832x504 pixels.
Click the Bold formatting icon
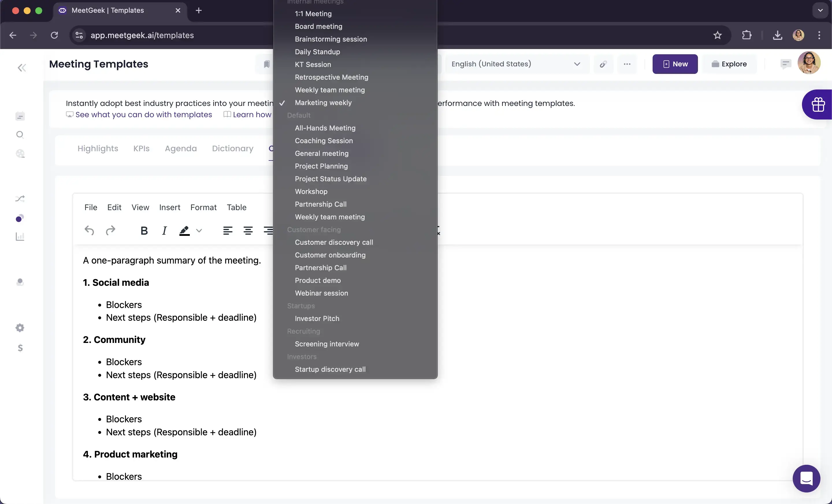pyautogui.click(x=144, y=231)
